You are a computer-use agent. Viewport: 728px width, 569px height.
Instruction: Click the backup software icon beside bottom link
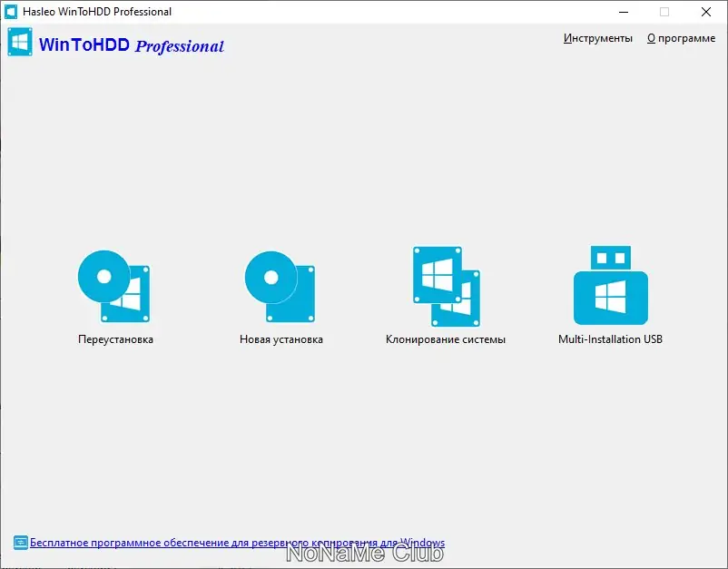pyautogui.click(x=21, y=543)
